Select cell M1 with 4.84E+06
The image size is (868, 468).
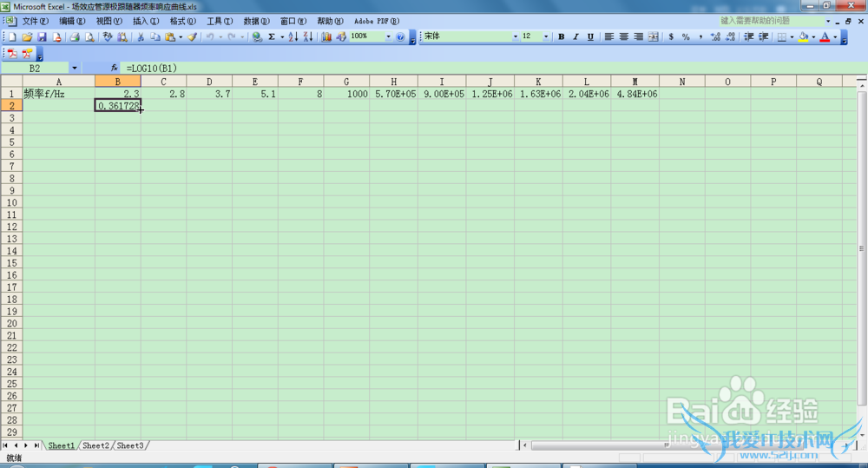[635, 94]
